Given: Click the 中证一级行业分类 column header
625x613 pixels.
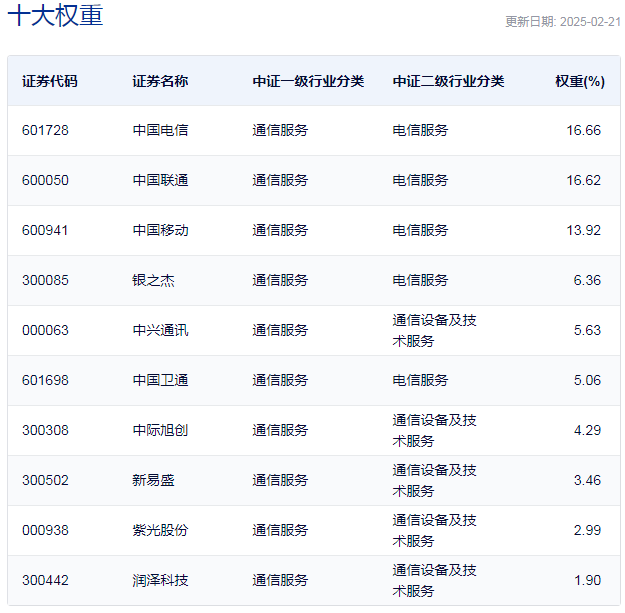Looking at the screenshot, I should [x=308, y=81].
